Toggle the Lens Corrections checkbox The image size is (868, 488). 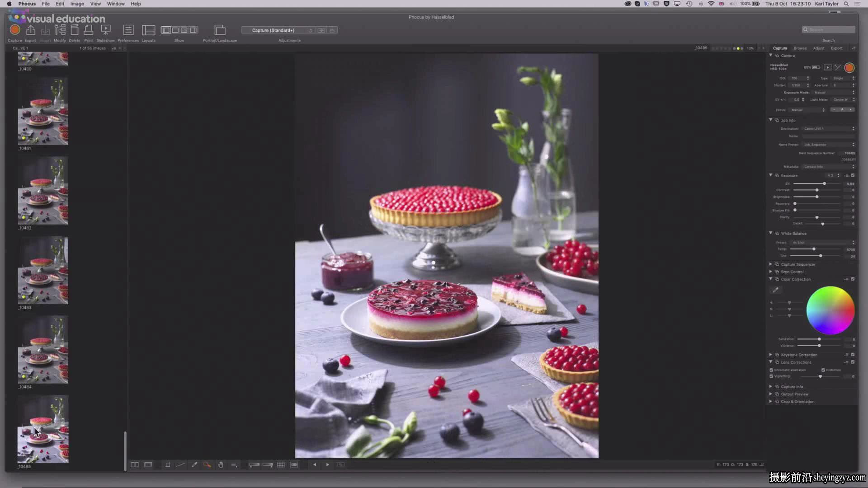click(x=853, y=362)
